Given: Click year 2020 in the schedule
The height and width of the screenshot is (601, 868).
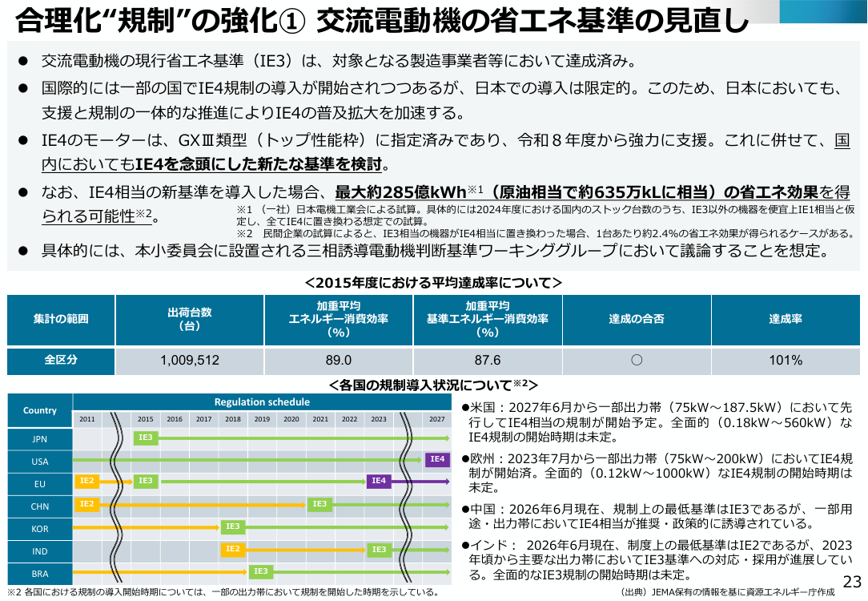Looking at the screenshot, I should [x=291, y=419].
